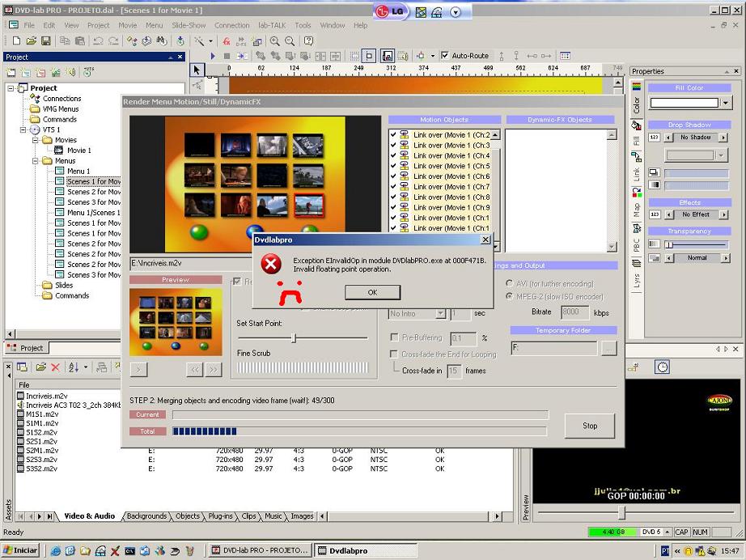This screenshot has width=746, height=560.
Task: Uncheck Link over (Movie 1 (Ch:5 item
Action: point(393,166)
